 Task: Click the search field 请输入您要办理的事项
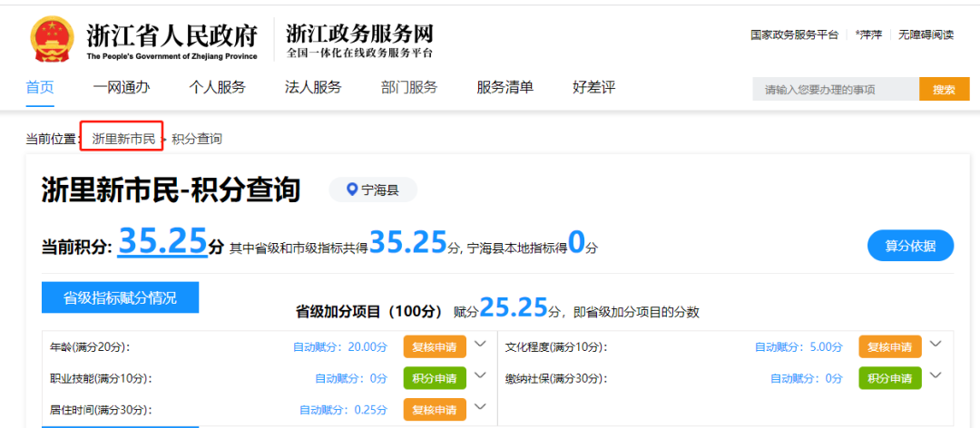(836, 90)
